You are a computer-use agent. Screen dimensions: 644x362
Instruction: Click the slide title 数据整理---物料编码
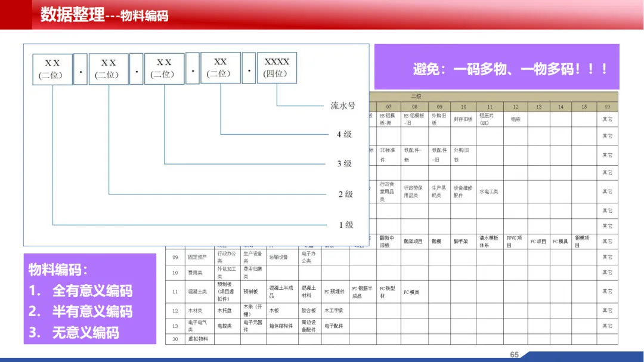tap(104, 15)
